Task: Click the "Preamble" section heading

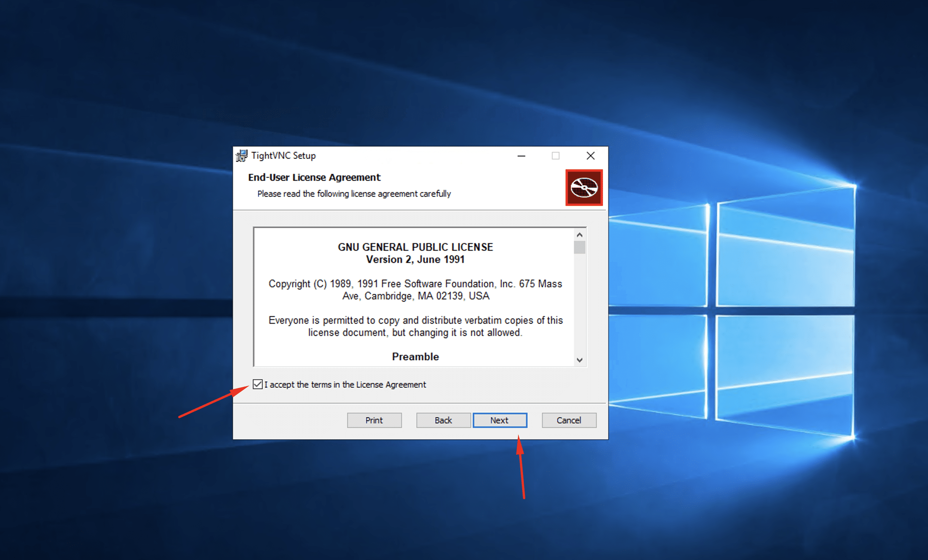Action: pos(415,356)
